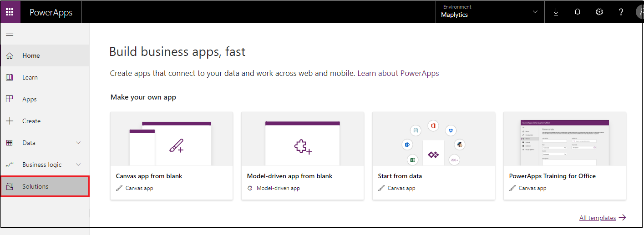
Task: Click the 200+ connectors badge
Action: tap(454, 160)
